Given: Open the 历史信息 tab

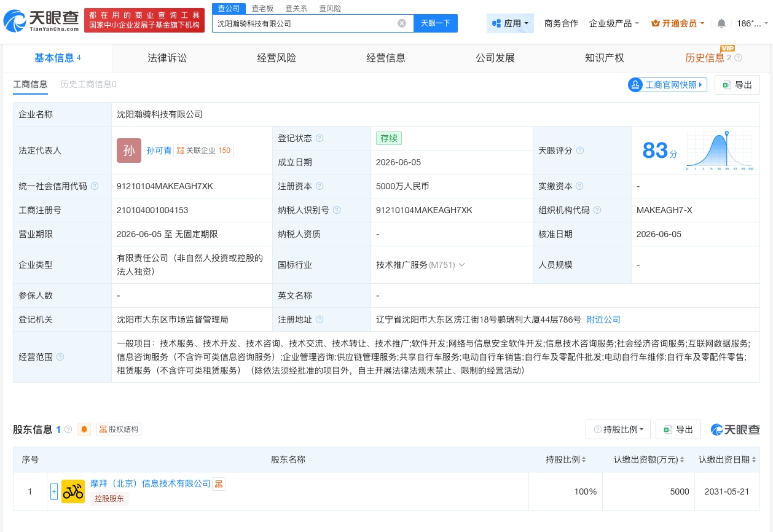Looking at the screenshot, I should [x=705, y=58].
